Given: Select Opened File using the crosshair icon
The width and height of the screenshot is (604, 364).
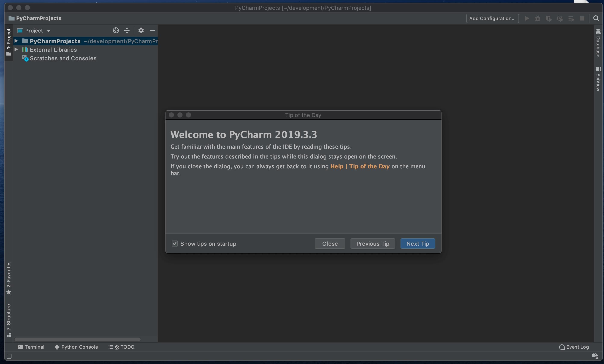Looking at the screenshot, I should point(116,30).
